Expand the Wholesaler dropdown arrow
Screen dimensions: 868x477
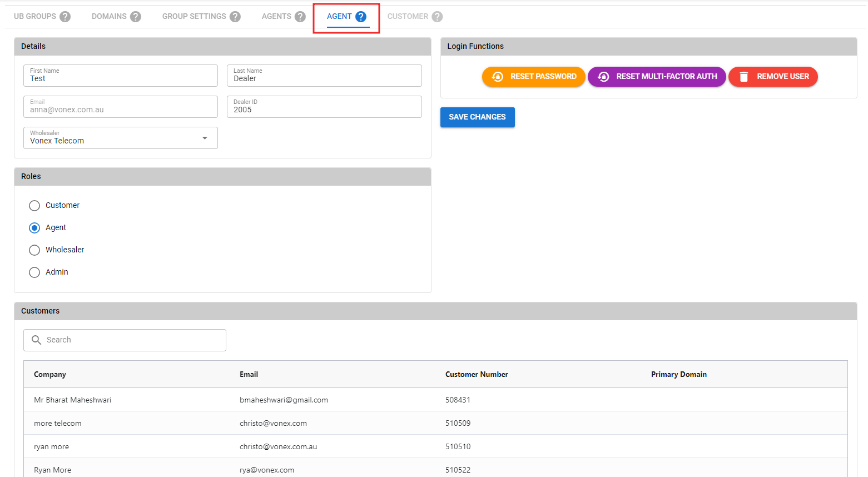[x=205, y=138]
